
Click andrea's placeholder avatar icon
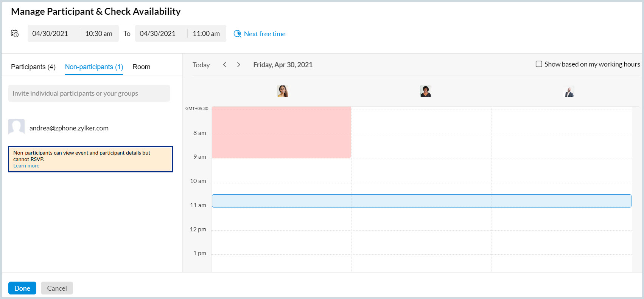(17, 127)
